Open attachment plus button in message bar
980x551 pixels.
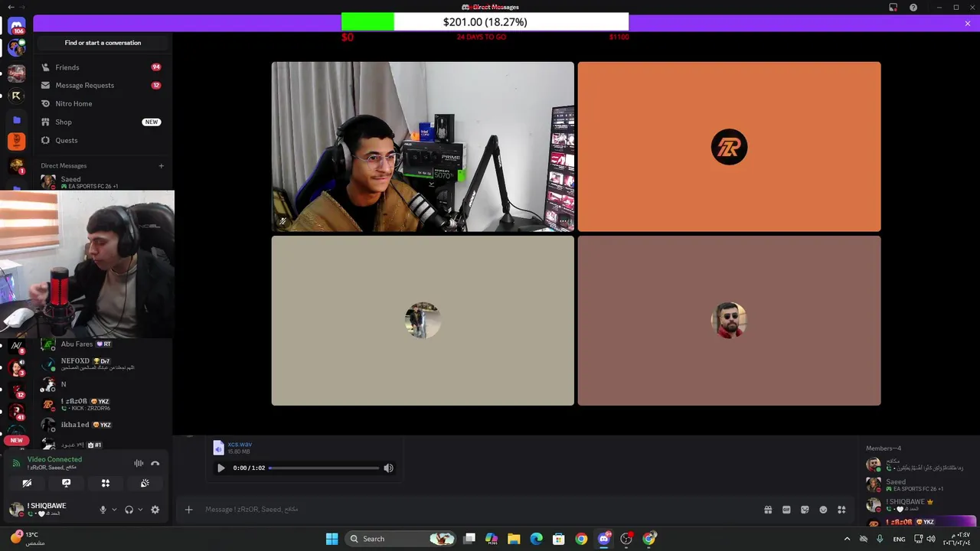coord(188,510)
